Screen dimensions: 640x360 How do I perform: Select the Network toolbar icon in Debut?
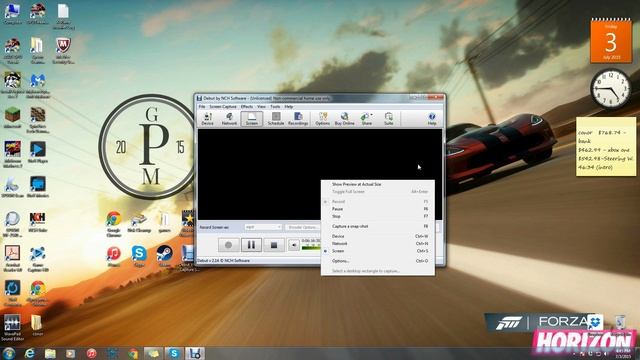point(229,119)
